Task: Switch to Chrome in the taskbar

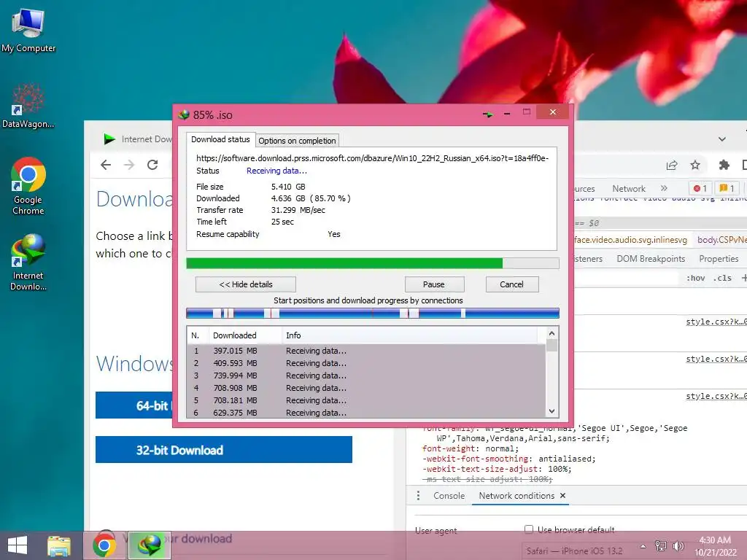Action: coord(104,545)
